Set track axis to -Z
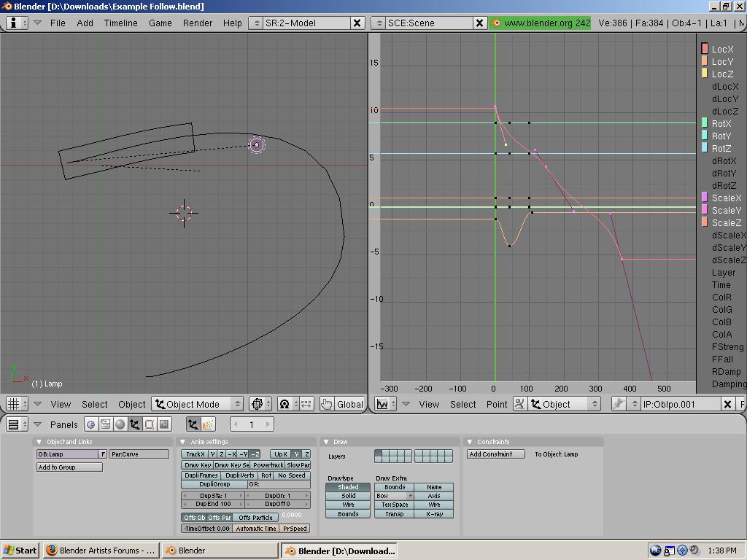The height and width of the screenshot is (560, 747). coord(255,454)
